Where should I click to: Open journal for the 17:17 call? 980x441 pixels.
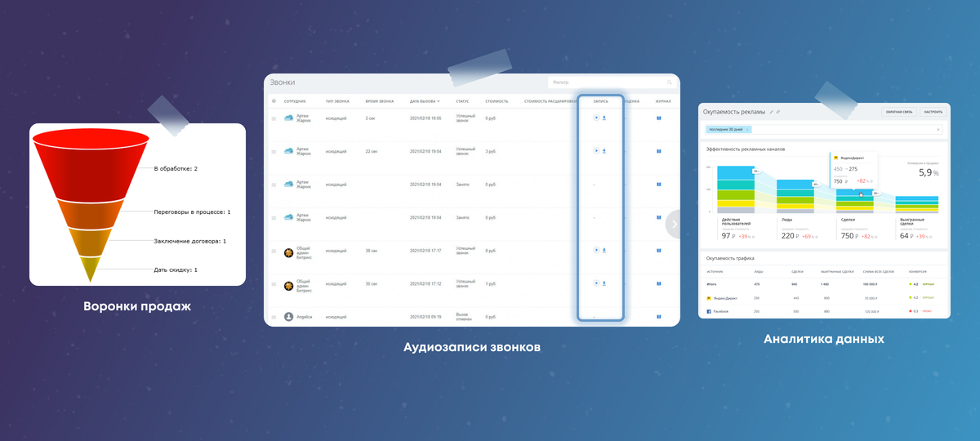point(658,251)
